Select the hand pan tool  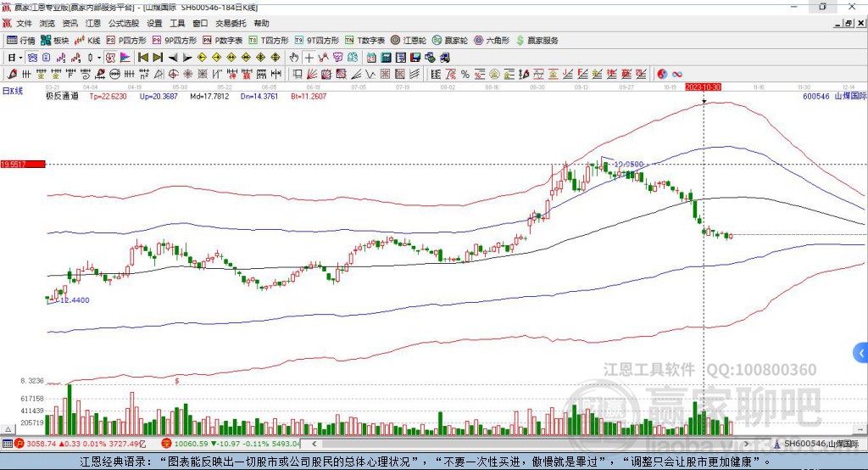(x=294, y=58)
